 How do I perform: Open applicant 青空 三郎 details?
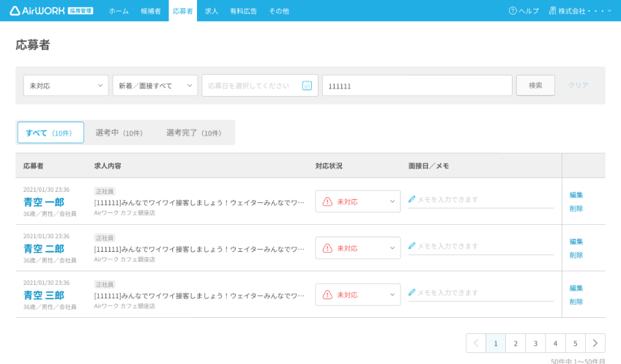pos(43,295)
